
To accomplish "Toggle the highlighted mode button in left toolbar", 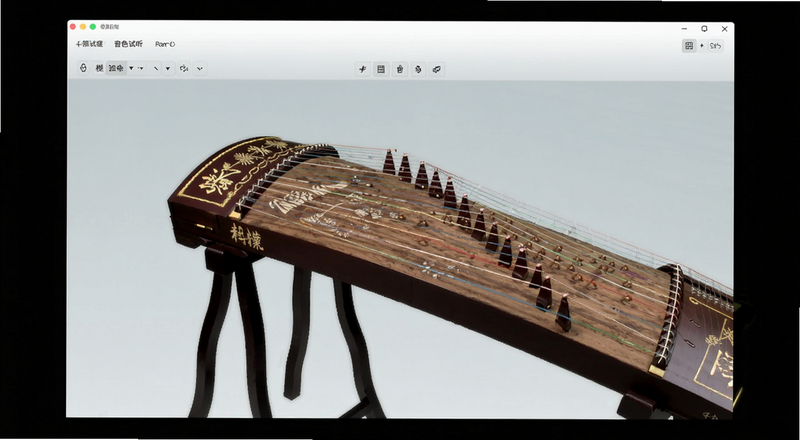I will pos(116,68).
